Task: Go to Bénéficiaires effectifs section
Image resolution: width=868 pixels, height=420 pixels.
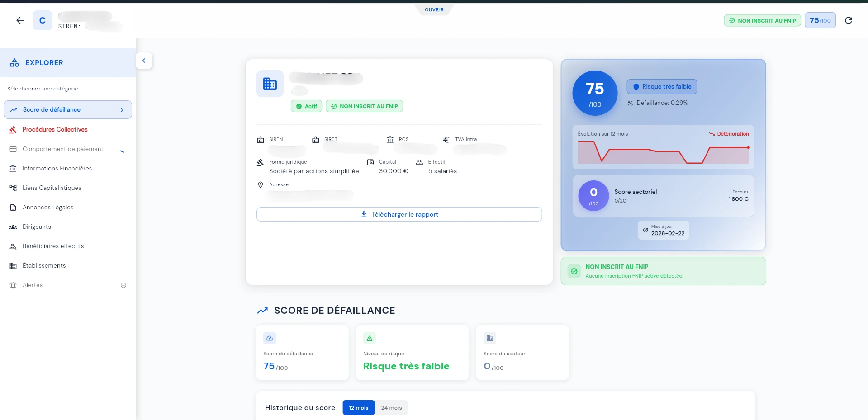Action: pos(53,246)
